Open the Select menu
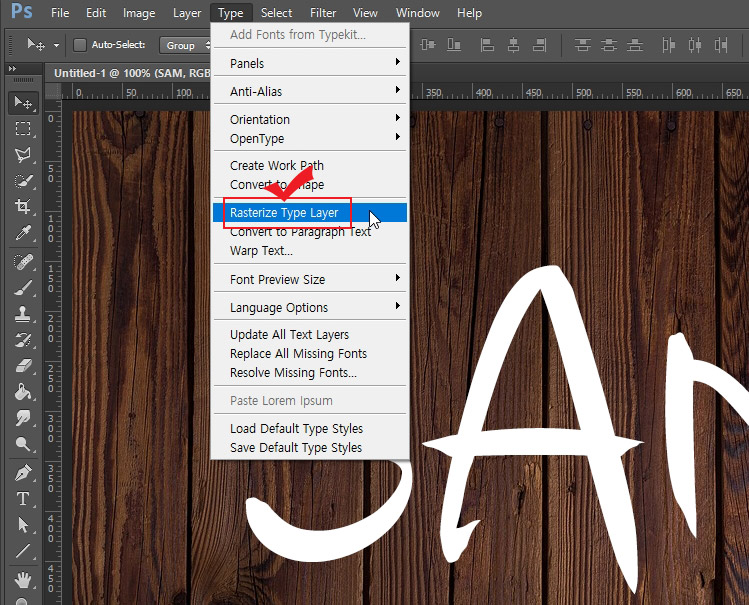The height and width of the screenshot is (605, 749). pos(276,13)
